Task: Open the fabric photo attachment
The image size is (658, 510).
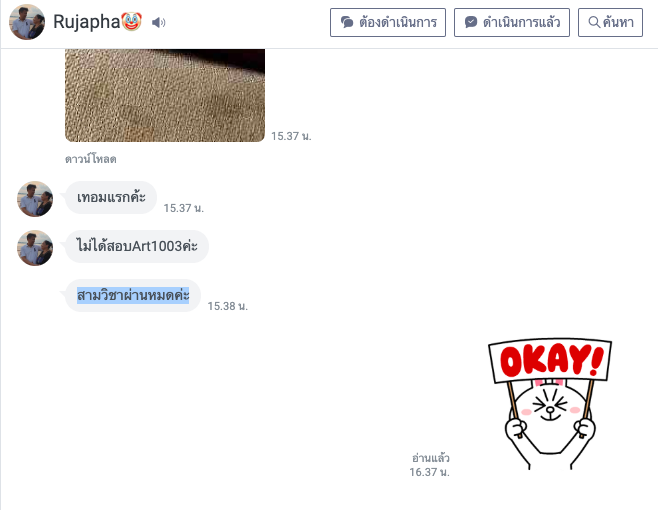Action: point(165,95)
